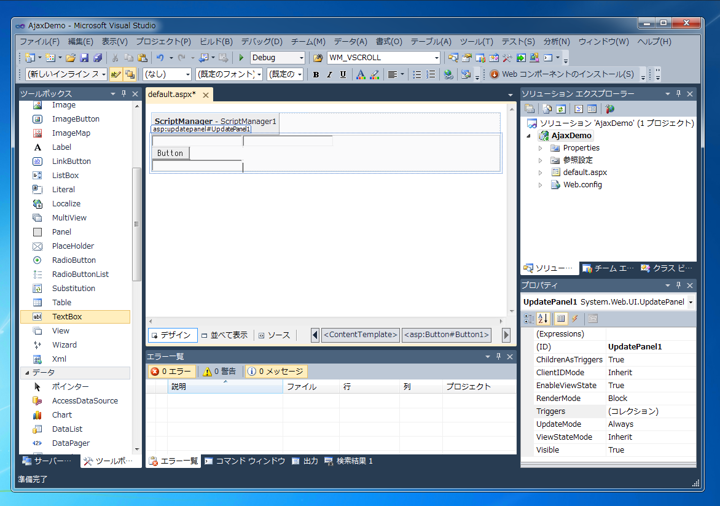Click the Open File folder icon

pyautogui.click(x=70, y=58)
